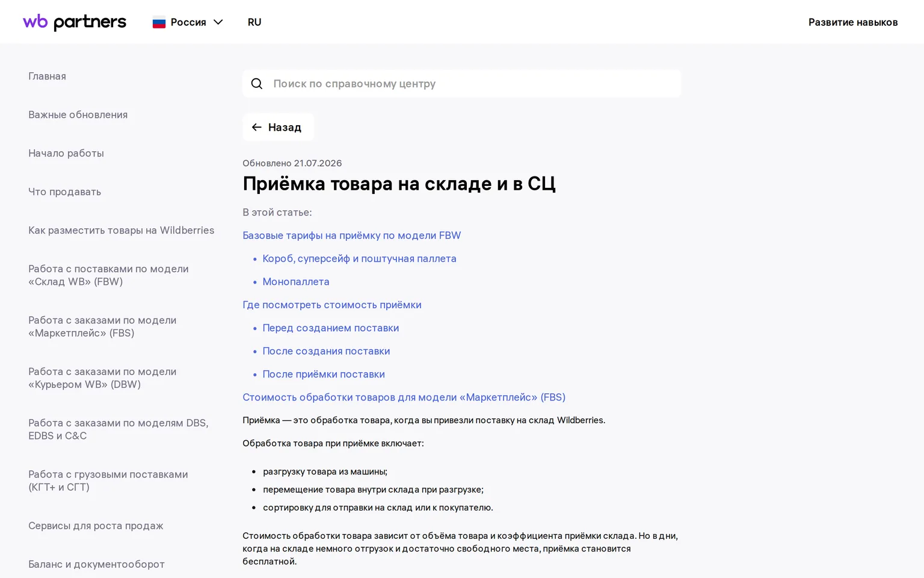Click the Russian flag icon

click(x=159, y=22)
